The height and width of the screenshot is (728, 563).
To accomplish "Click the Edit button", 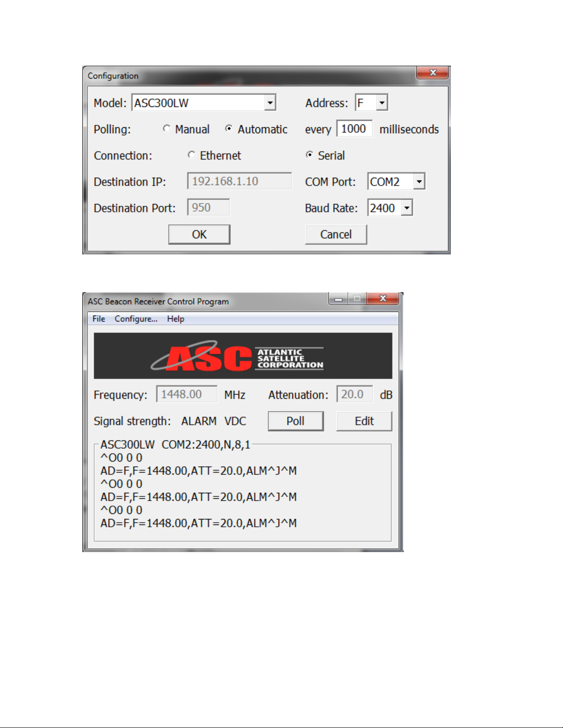I will click(x=364, y=421).
